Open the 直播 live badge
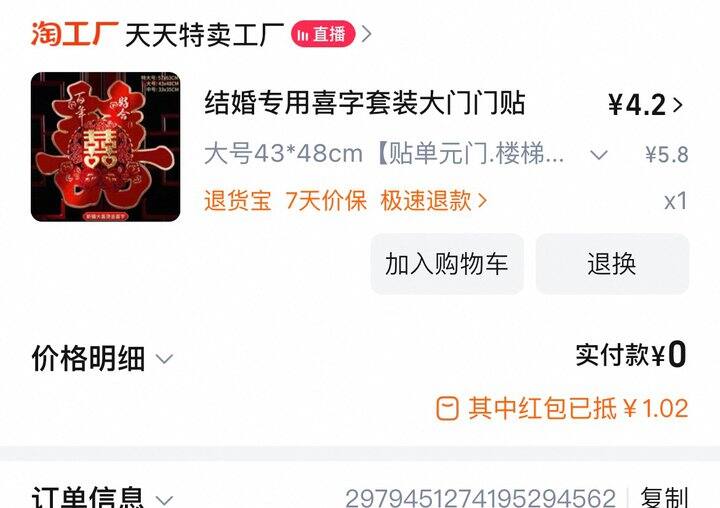This screenshot has width=720, height=508. (x=323, y=34)
